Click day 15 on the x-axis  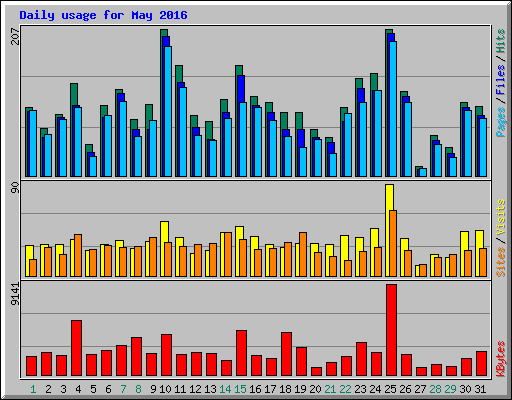[x=240, y=389]
